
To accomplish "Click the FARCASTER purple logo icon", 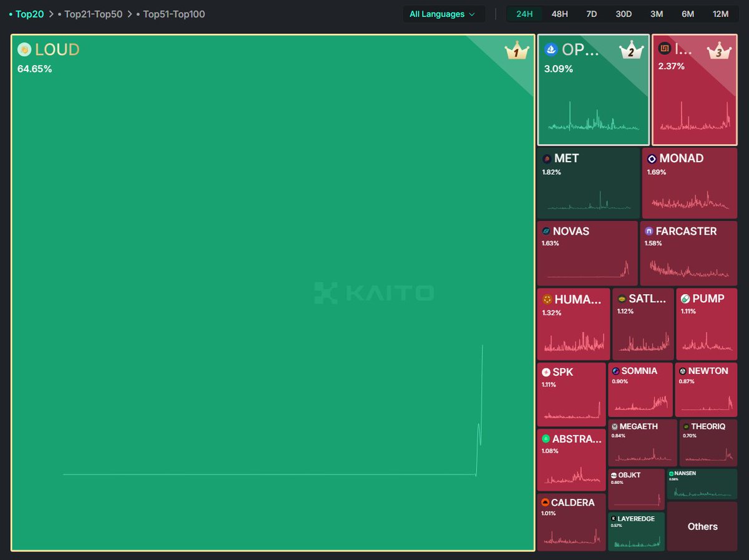I will [649, 232].
